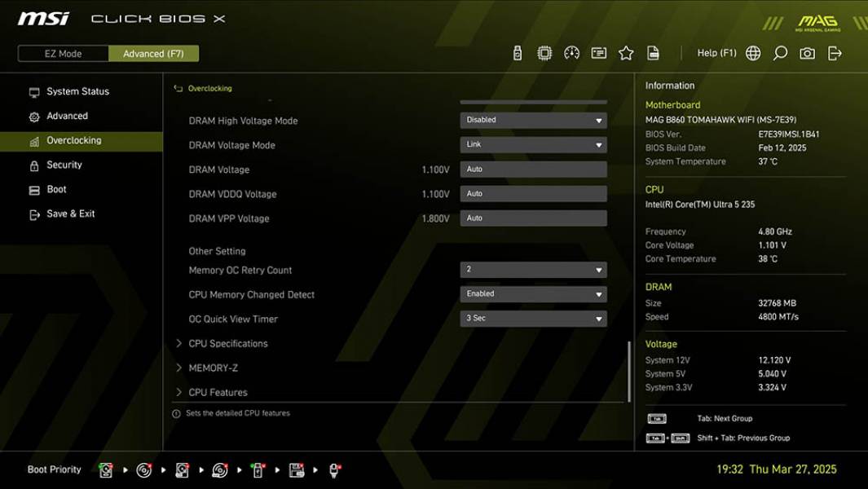This screenshot has height=489, width=868.
Task: Click the DRAM High Voltage Mode label
Action: [x=243, y=121]
